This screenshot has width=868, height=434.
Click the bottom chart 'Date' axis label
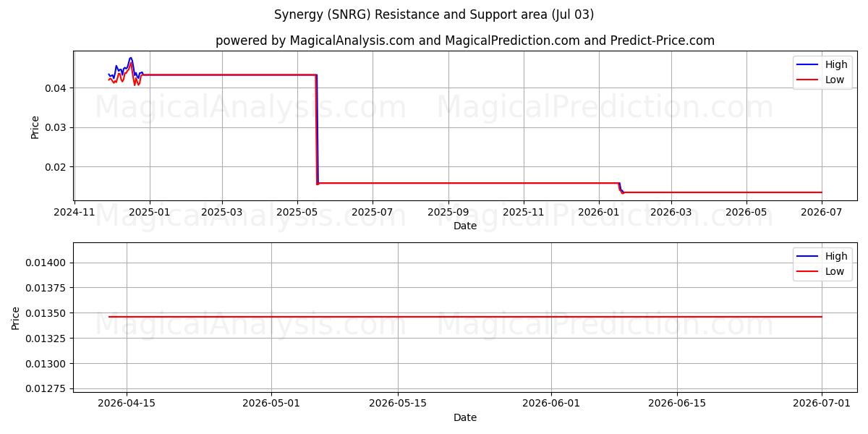pyautogui.click(x=465, y=417)
